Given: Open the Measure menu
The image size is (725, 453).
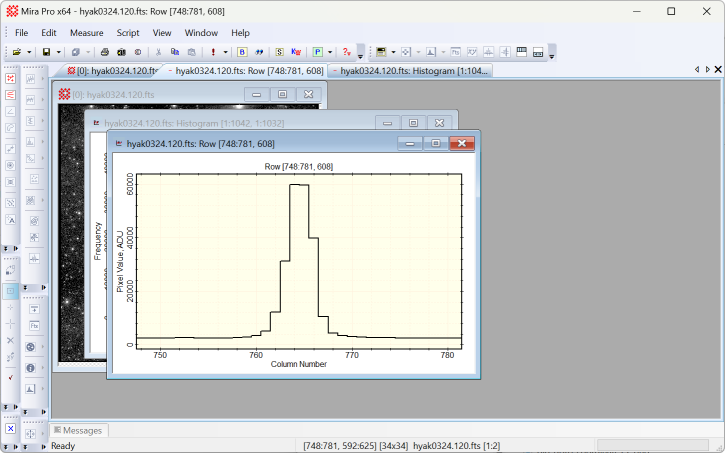Looking at the screenshot, I should pyautogui.click(x=86, y=33).
